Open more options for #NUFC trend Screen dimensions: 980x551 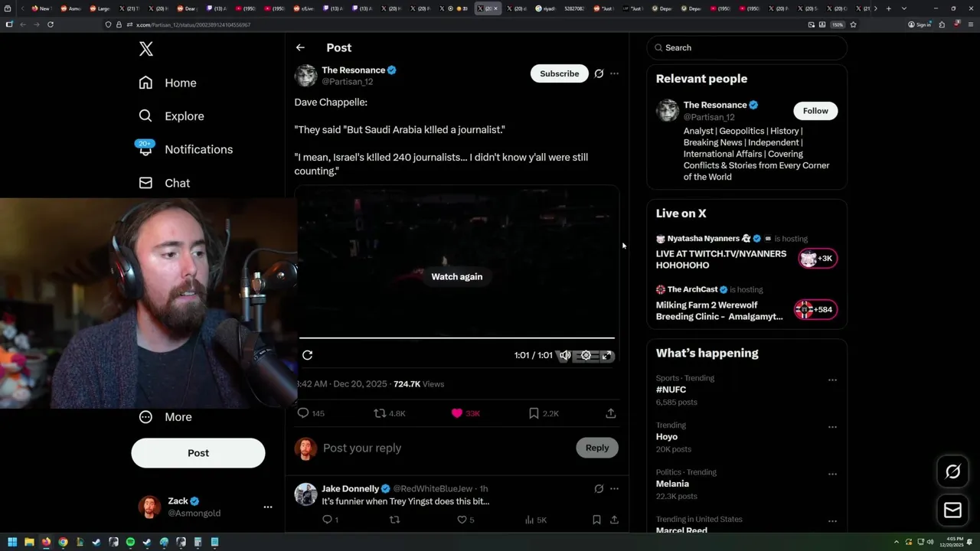832,380
